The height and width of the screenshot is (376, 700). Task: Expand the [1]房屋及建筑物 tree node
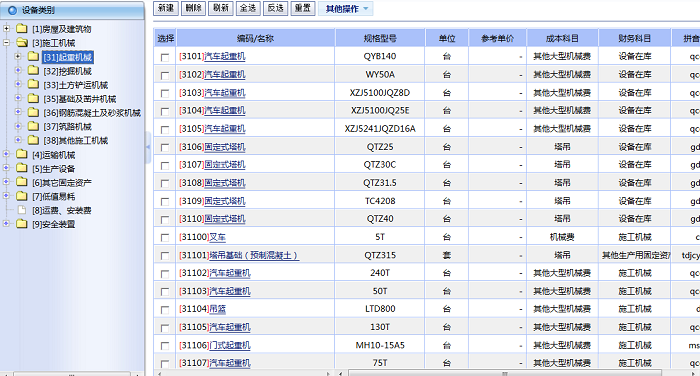click(6, 29)
